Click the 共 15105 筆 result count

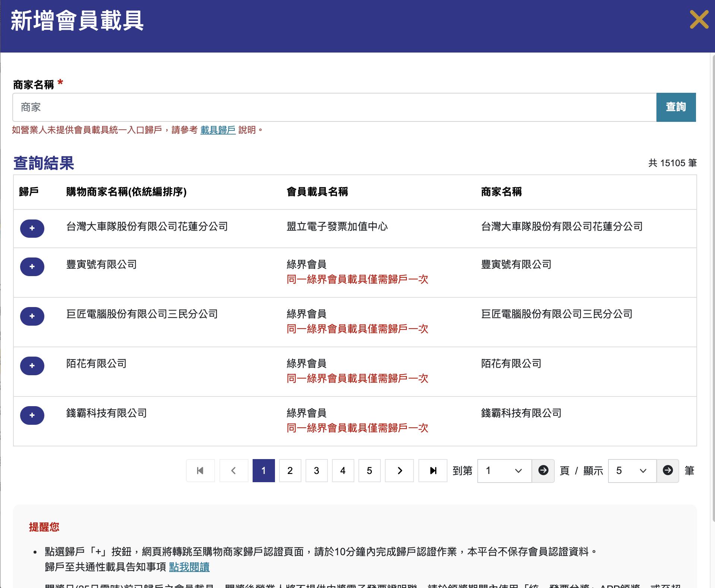pyautogui.click(x=673, y=163)
